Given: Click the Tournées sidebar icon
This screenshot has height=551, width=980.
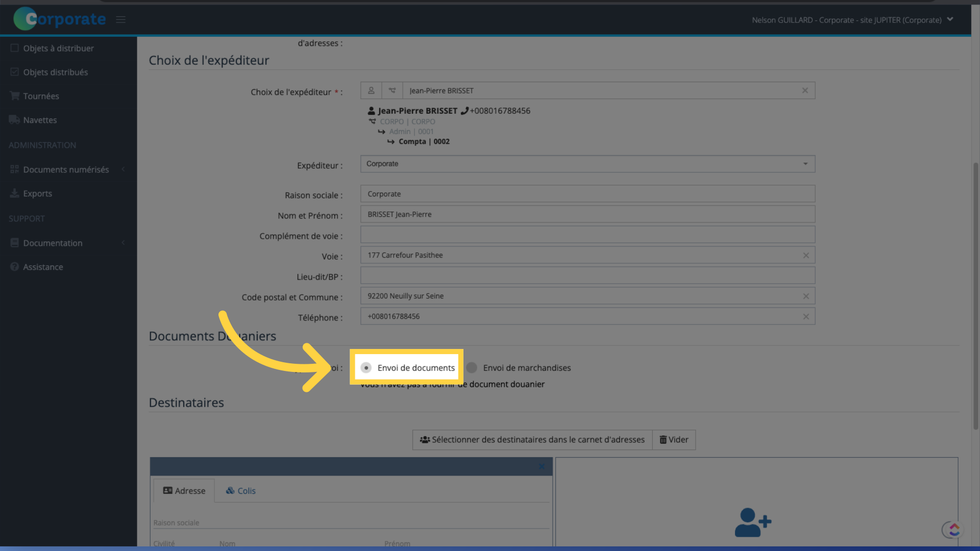Looking at the screenshot, I should [14, 95].
